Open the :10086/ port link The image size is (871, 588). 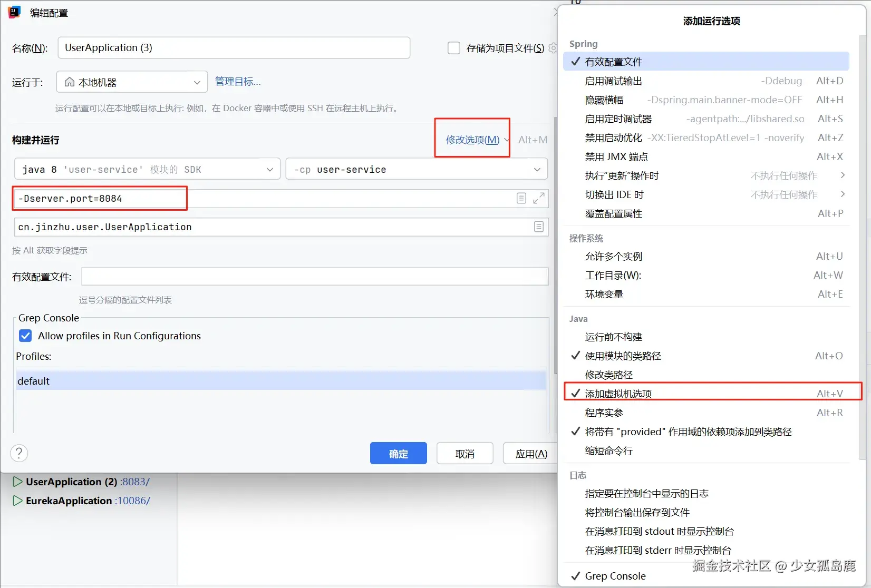coord(132,501)
